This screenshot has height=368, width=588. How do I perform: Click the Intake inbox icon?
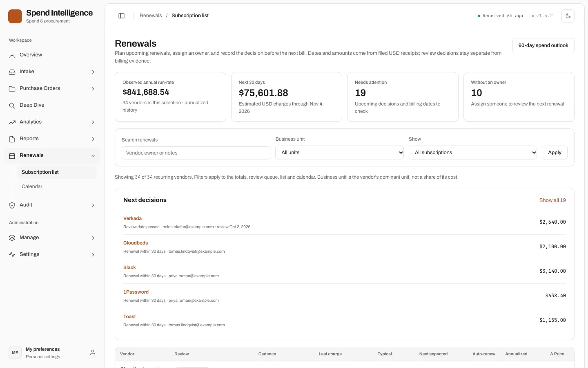click(x=12, y=72)
